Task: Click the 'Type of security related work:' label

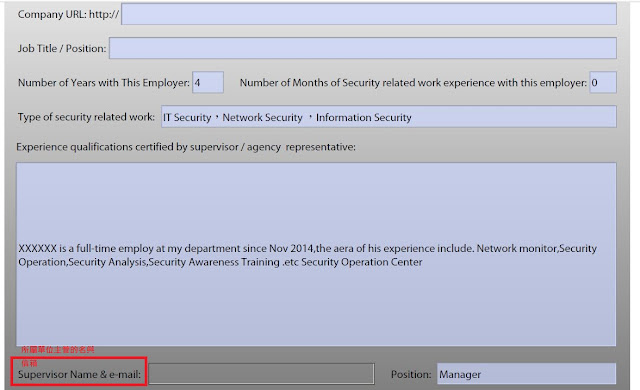Action: pos(86,117)
